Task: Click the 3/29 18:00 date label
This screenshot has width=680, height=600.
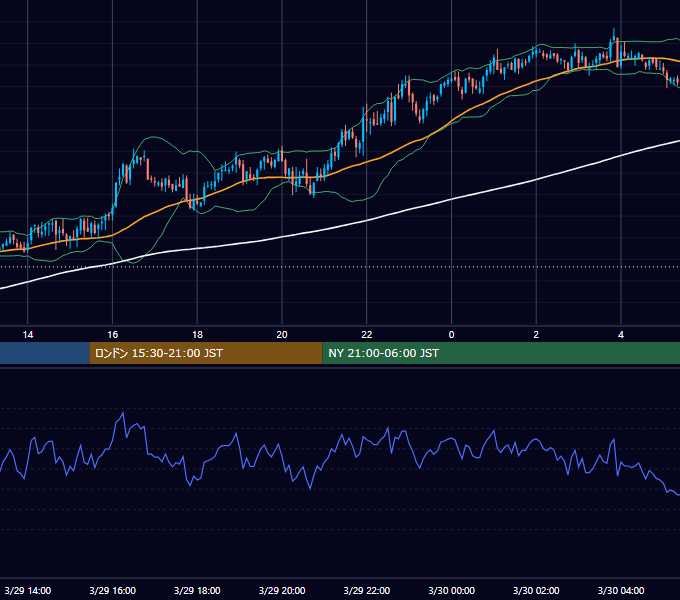Action: [197, 590]
